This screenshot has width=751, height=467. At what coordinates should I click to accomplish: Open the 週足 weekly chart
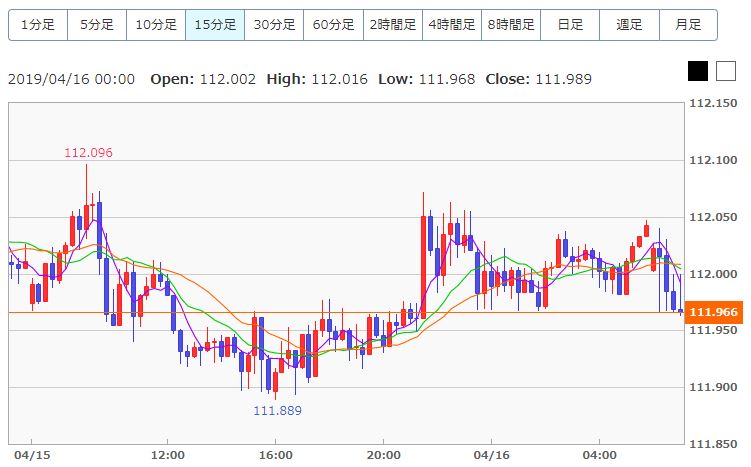[x=629, y=24]
